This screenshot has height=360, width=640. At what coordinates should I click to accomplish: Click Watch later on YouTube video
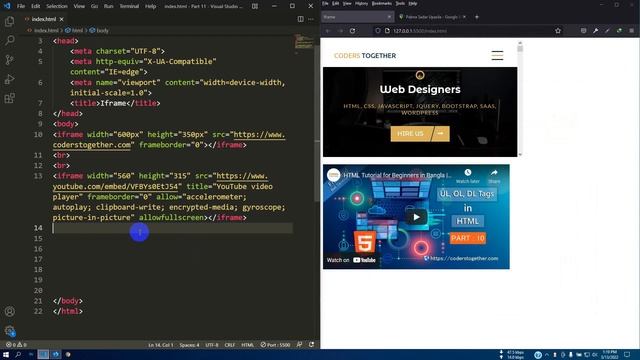[x=468, y=176]
